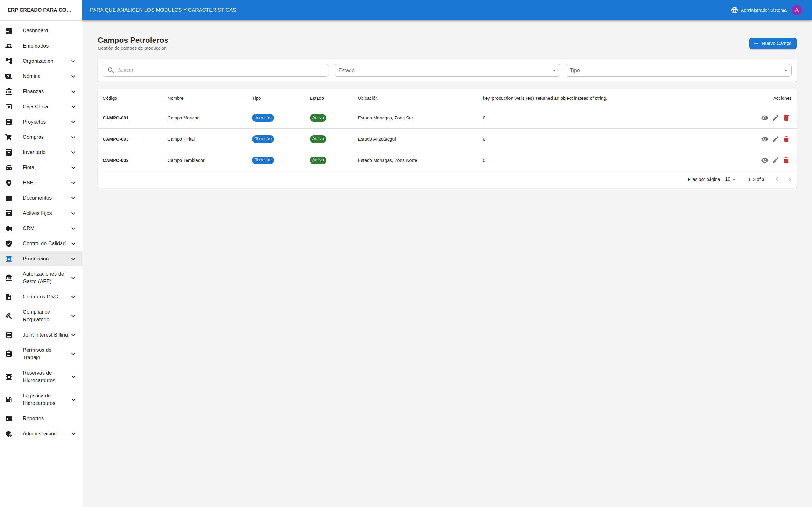Screen dimensions: 812x507
Task: Open the Estado filter dropdown
Action: 447,70
